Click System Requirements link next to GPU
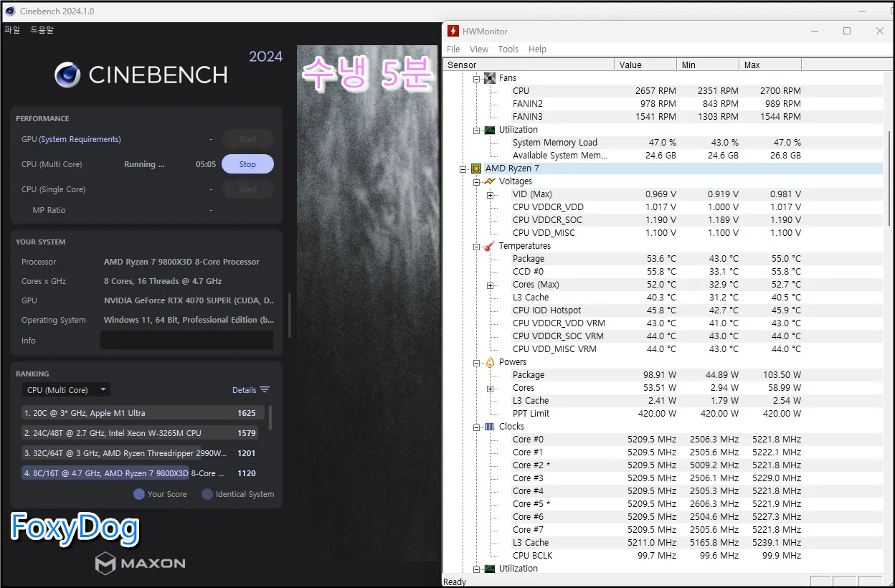The image size is (895, 588). tap(80, 139)
